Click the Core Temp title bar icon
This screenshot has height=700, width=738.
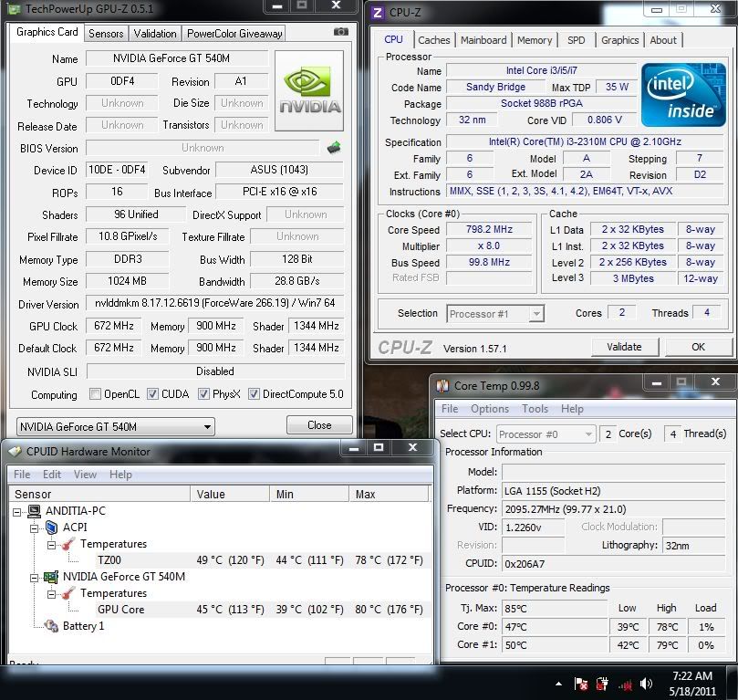442,386
